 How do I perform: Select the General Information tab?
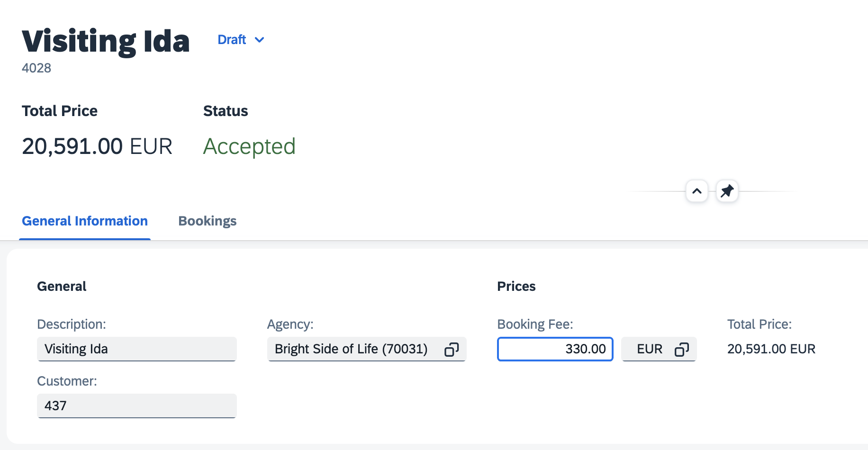click(x=85, y=221)
